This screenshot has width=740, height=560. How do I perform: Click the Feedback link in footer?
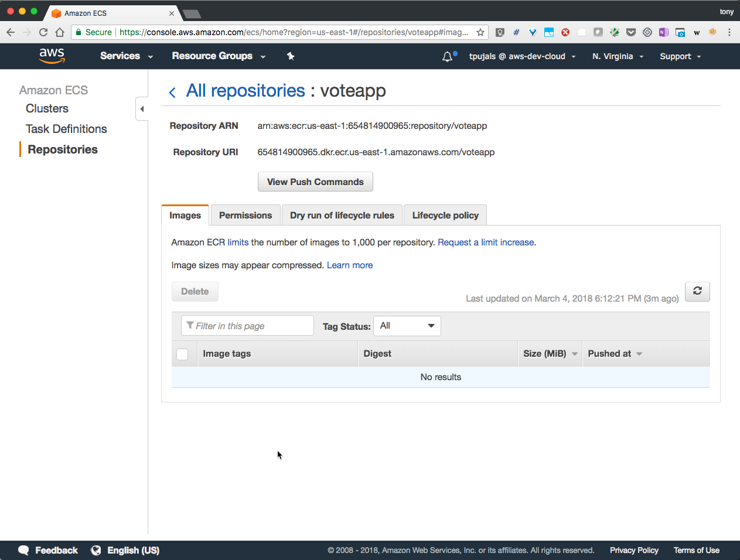coord(56,550)
